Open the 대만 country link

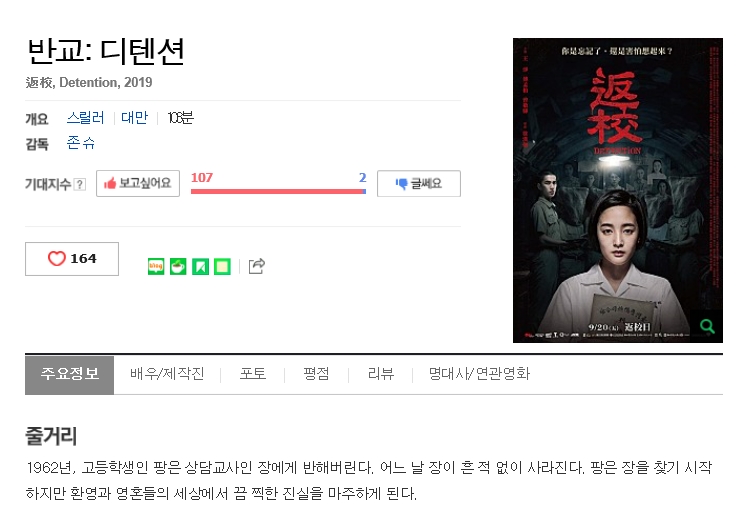coord(135,117)
